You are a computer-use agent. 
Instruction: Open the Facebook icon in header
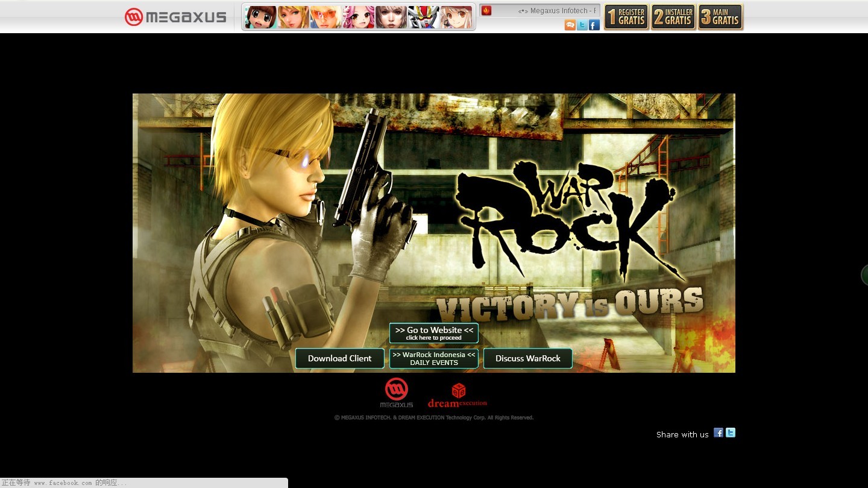(x=594, y=25)
